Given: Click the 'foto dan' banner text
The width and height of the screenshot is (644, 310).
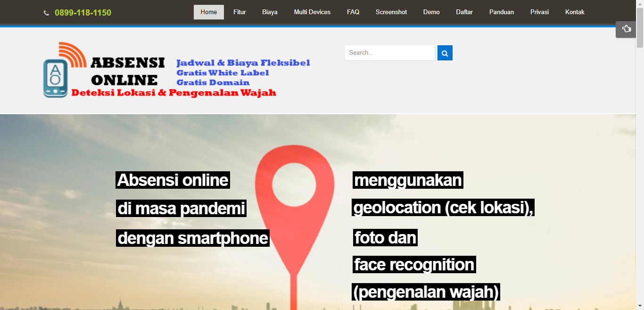Looking at the screenshot, I should click(385, 237).
